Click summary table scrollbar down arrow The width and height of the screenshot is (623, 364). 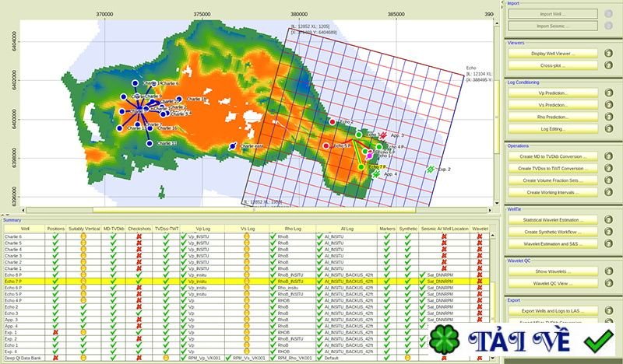(493, 358)
